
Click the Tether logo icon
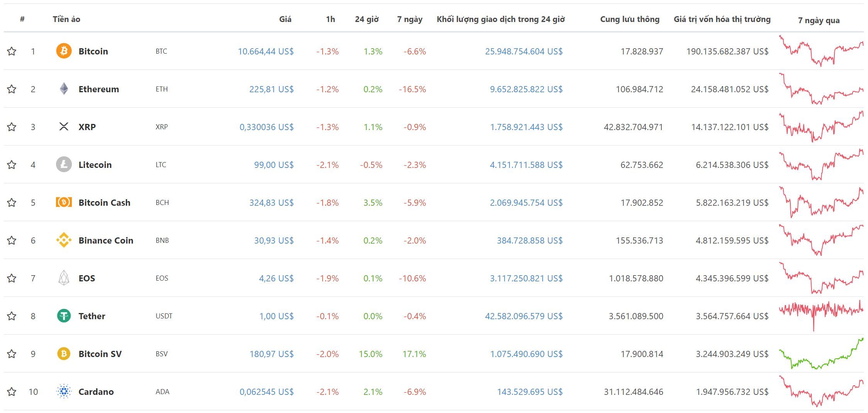tap(64, 316)
